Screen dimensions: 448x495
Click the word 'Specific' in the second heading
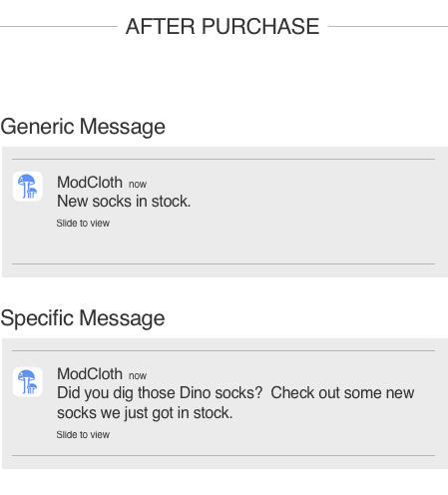pos(37,318)
